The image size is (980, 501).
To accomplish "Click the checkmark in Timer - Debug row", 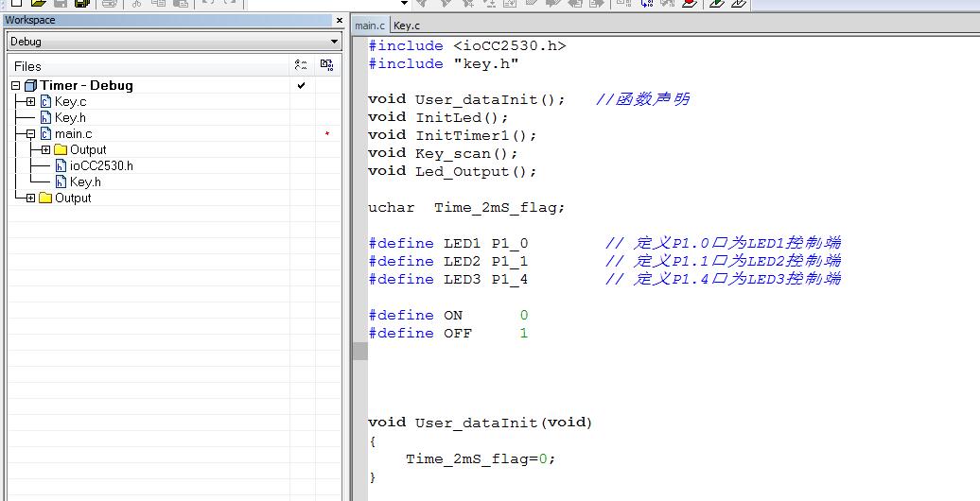I will [x=301, y=86].
